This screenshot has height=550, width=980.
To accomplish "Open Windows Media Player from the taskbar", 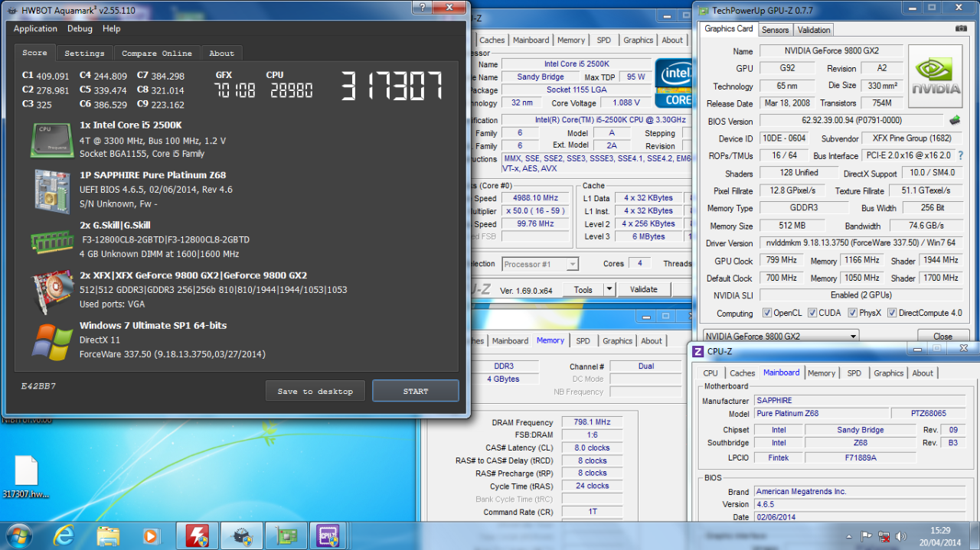I will [152, 535].
